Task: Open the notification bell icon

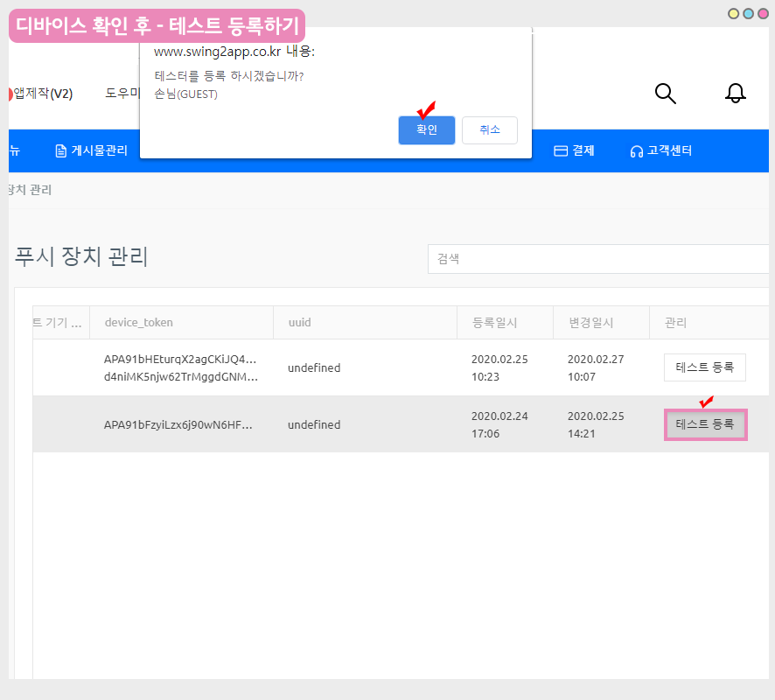Action: (x=736, y=94)
